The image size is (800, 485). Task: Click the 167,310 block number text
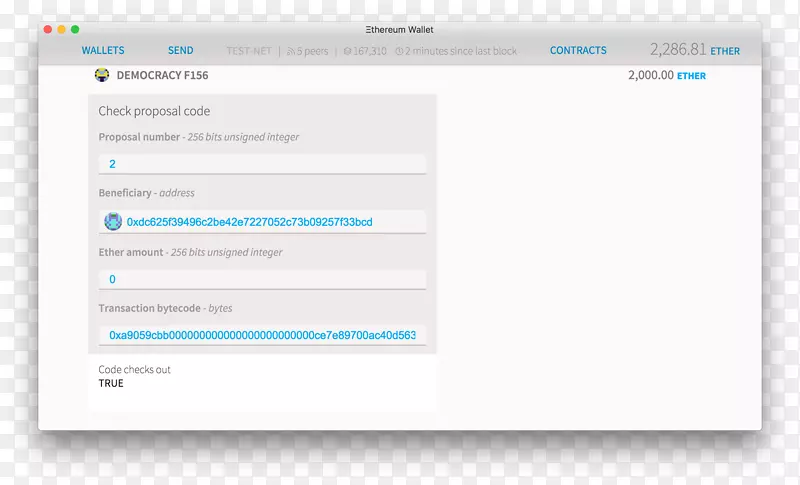pos(369,51)
